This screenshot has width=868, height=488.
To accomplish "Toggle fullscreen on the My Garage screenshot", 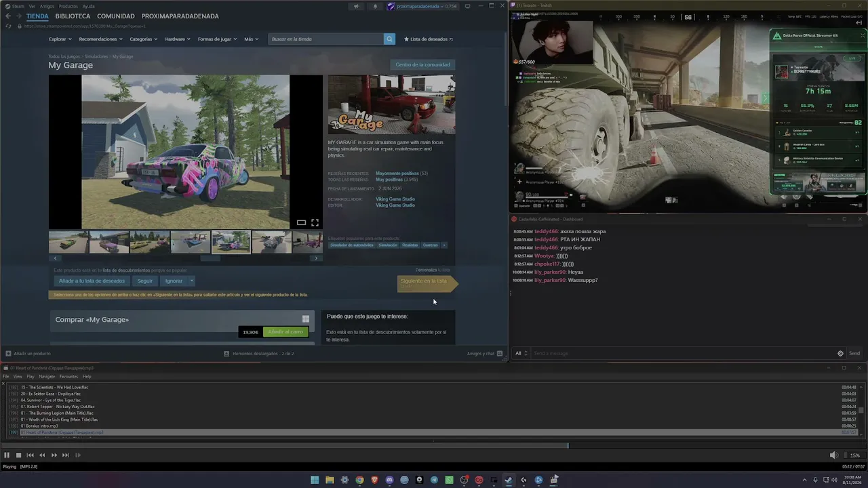I will coord(315,222).
